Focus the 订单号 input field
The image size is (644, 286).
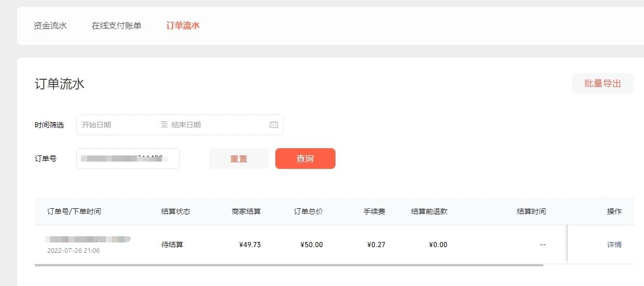[x=128, y=159]
